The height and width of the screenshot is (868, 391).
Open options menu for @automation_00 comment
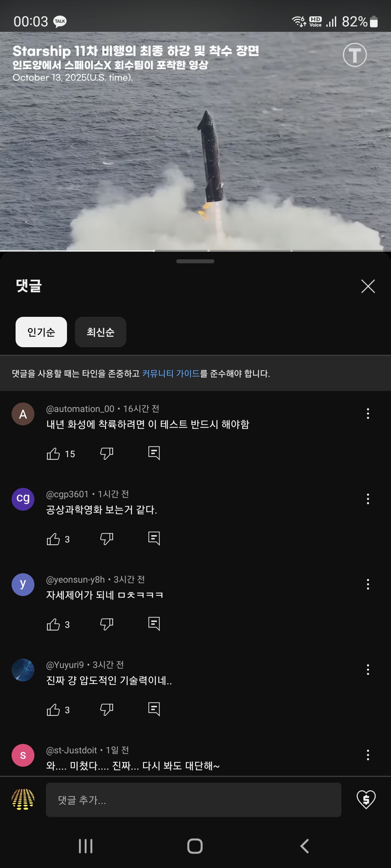tap(368, 414)
